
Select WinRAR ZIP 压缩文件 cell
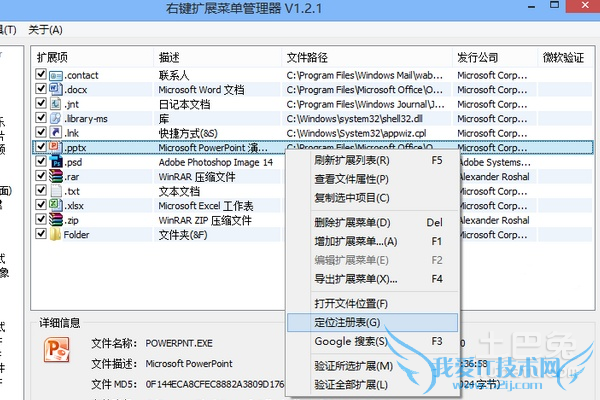click(x=205, y=220)
